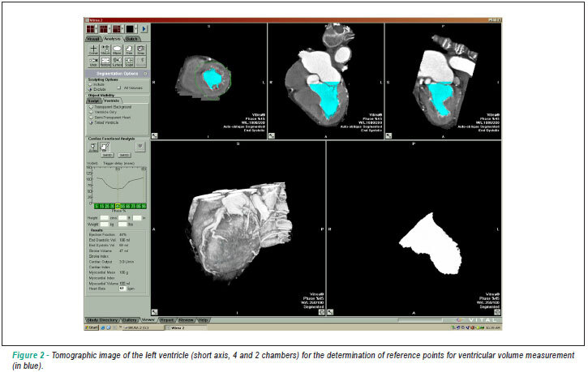The width and height of the screenshot is (588, 372).
Task: Maximize the four-chamber view via corner icon
Action: pyautogui.click(x=272, y=135)
